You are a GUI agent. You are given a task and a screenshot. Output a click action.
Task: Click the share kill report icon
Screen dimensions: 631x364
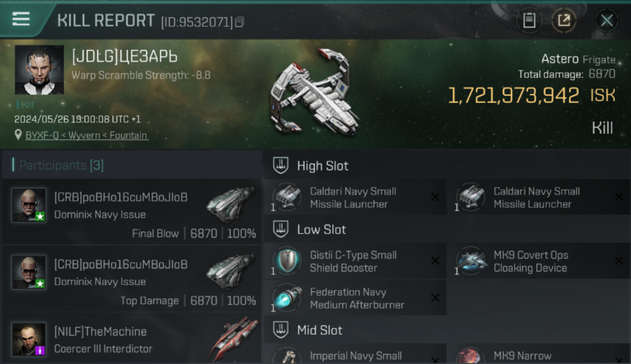click(x=564, y=20)
